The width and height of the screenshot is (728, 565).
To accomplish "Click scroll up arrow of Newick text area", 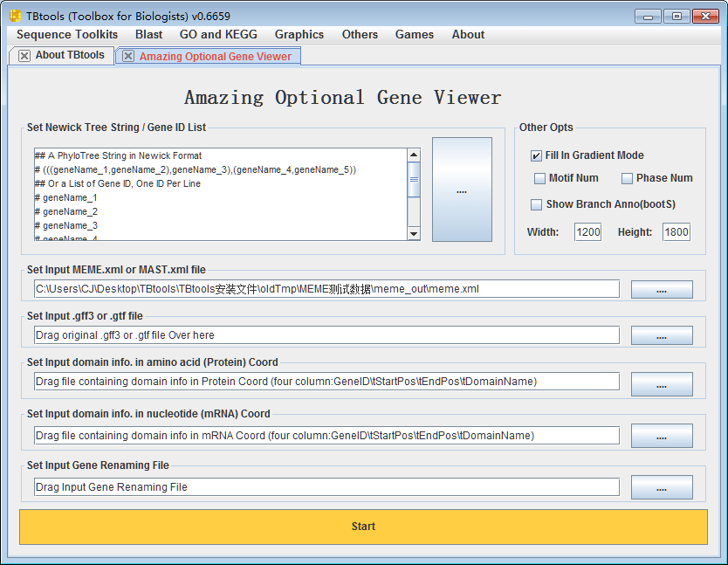I will (x=414, y=155).
